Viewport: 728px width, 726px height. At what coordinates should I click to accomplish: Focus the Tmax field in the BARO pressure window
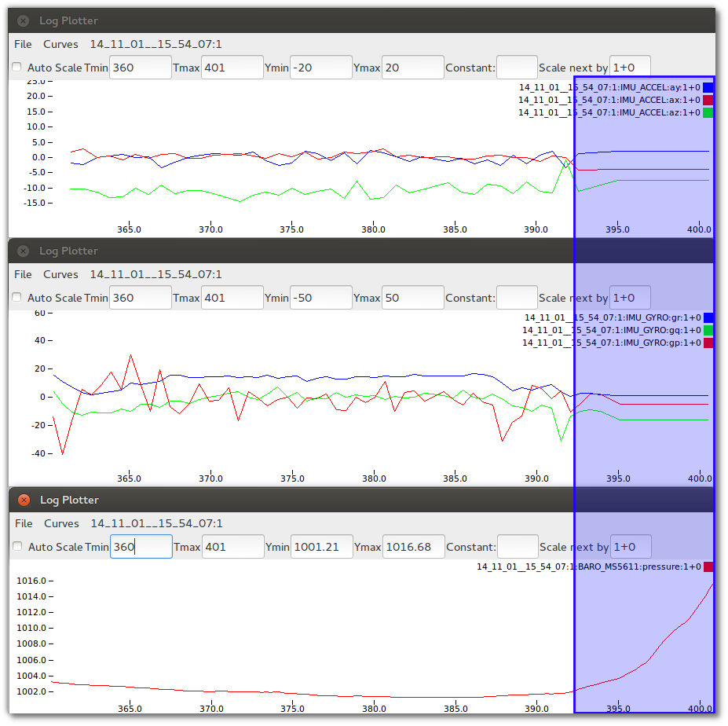coord(233,547)
